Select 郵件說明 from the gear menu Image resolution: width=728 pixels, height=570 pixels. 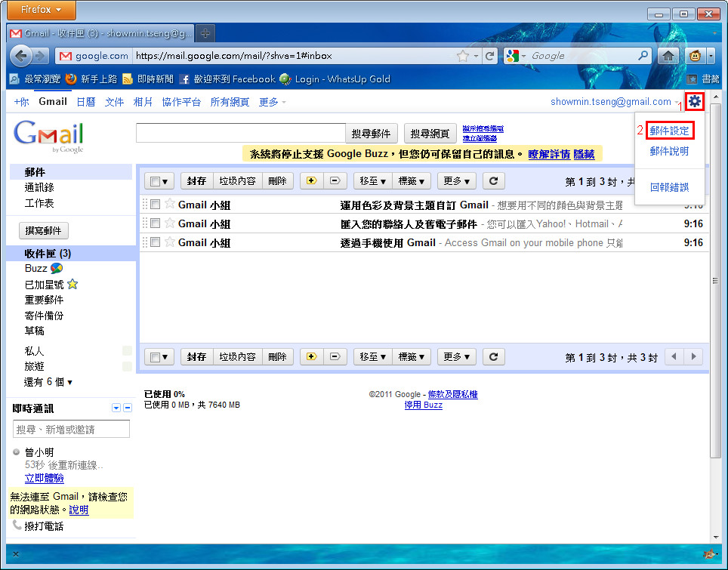pyautogui.click(x=669, y=151)
